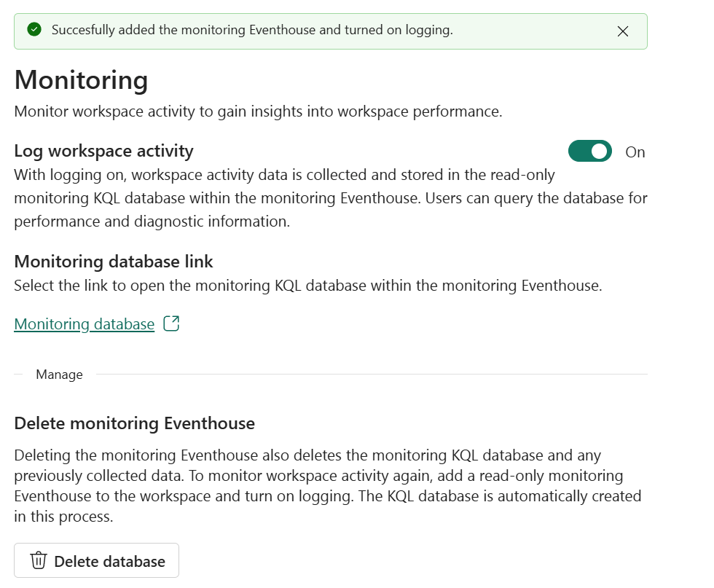Dismiss the success notification banner
This screenshot has width=714, height=588.
[x=622, y=31]
